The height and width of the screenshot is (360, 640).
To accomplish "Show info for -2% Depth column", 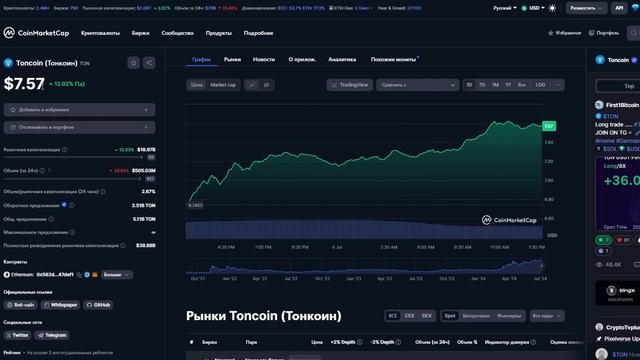I will tap(398, 342).
